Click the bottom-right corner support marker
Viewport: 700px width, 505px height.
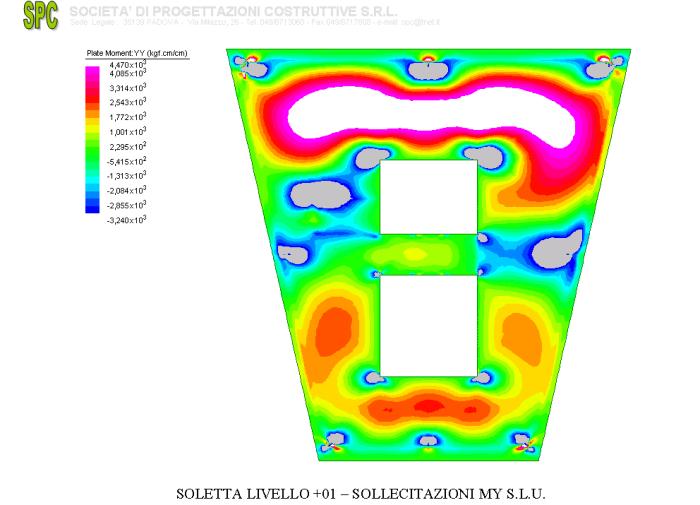(x=523, y=441)
